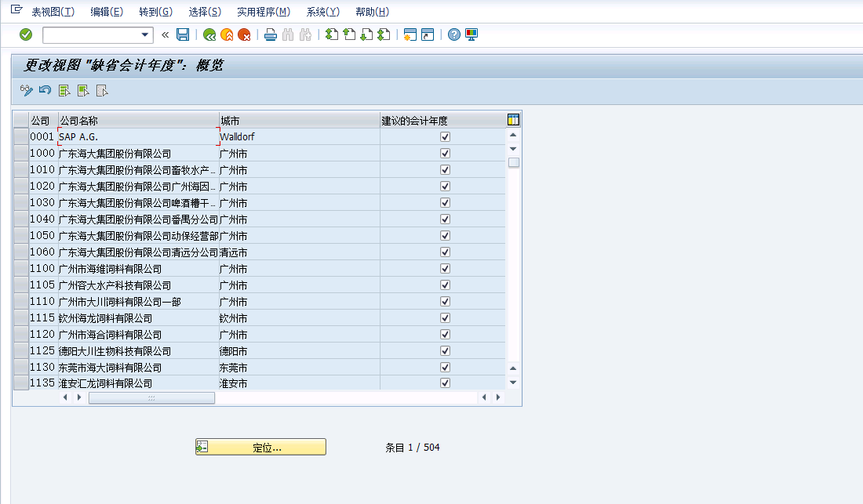863x504 pixels.
Task: Click inside the command input field
Action: click(91, 35)
